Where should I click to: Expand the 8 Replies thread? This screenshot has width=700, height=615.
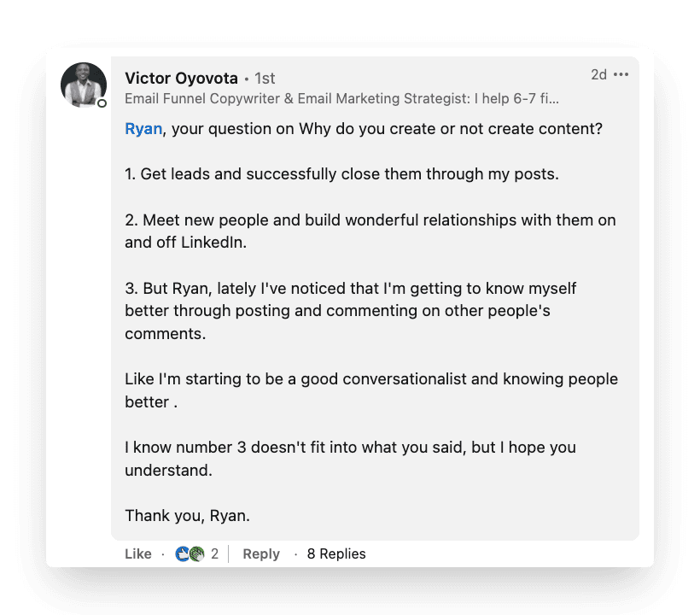336,553
